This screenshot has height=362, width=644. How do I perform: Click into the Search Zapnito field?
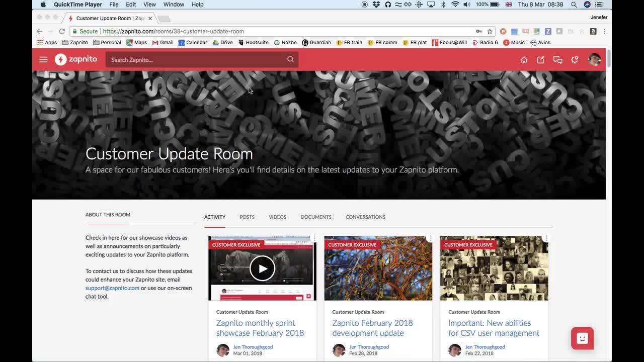[196, 60]
